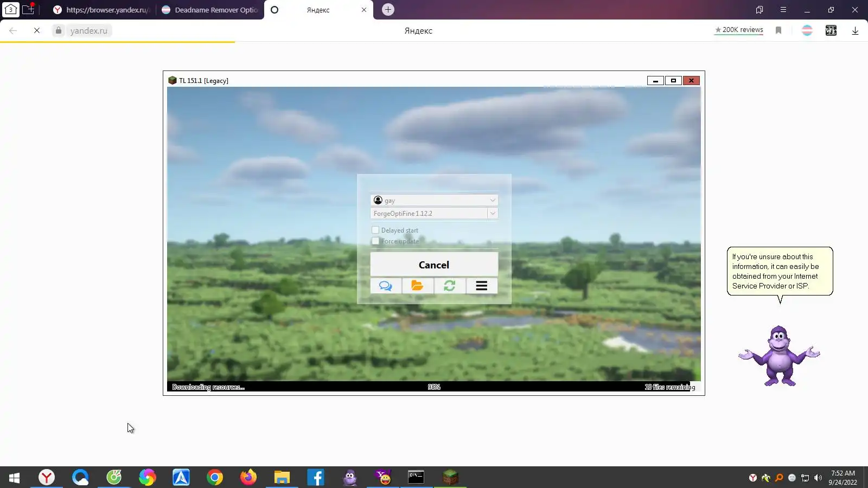Click the add tab group icon
This screenshot has height=488, width=868.
click(28, 9)
